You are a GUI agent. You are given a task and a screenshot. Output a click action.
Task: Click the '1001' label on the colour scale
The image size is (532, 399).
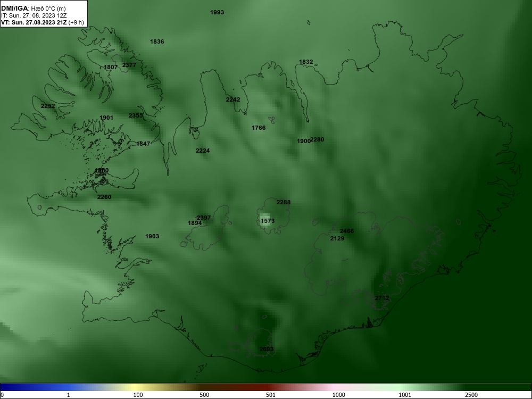point(405,395)
